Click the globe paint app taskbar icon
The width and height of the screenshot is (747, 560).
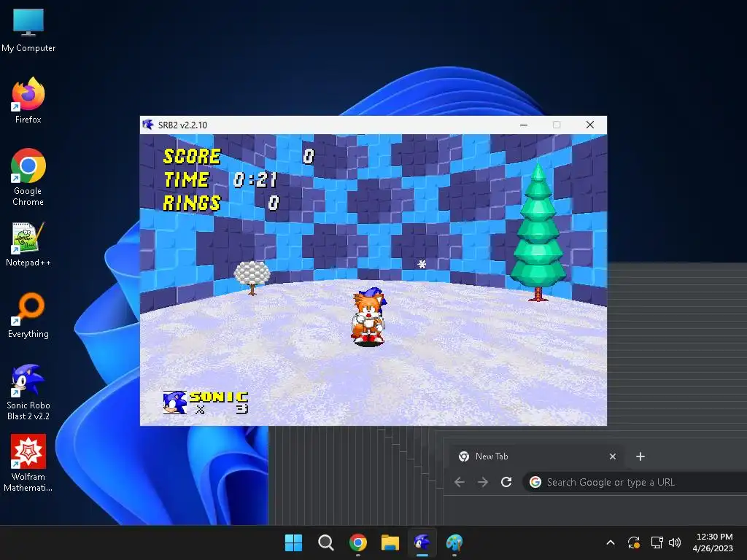[x=454, y=542]
